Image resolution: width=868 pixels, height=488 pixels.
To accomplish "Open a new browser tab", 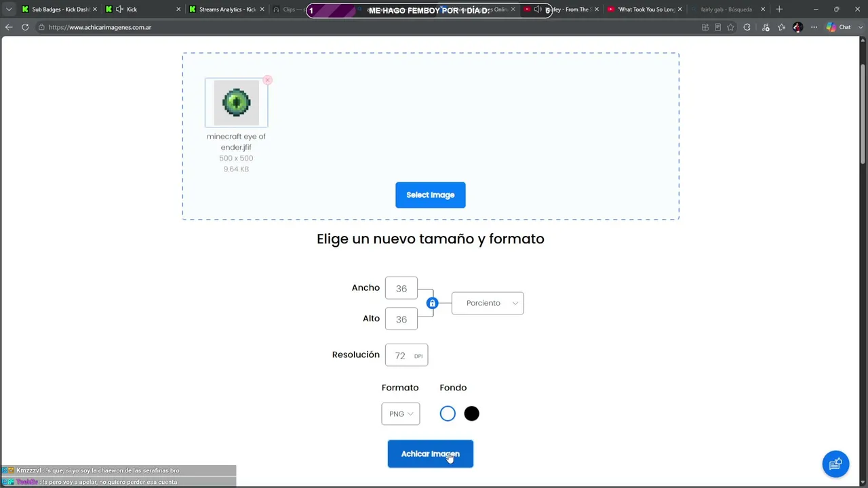I will [779, 9].
